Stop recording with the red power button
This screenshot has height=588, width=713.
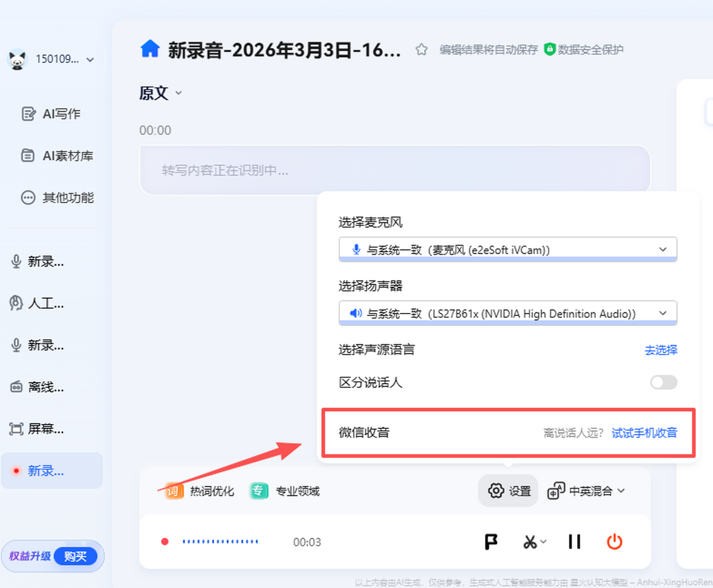pos(614,542)
